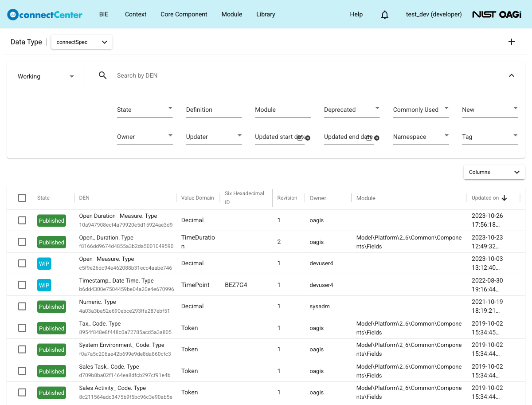The width and height of the screenshot is (532, 405).
Task: Open the notifications bell
Action: tap(385, 15)
